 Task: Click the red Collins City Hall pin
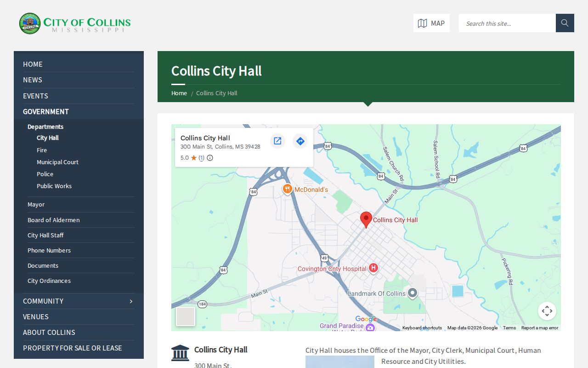point(366,220)
